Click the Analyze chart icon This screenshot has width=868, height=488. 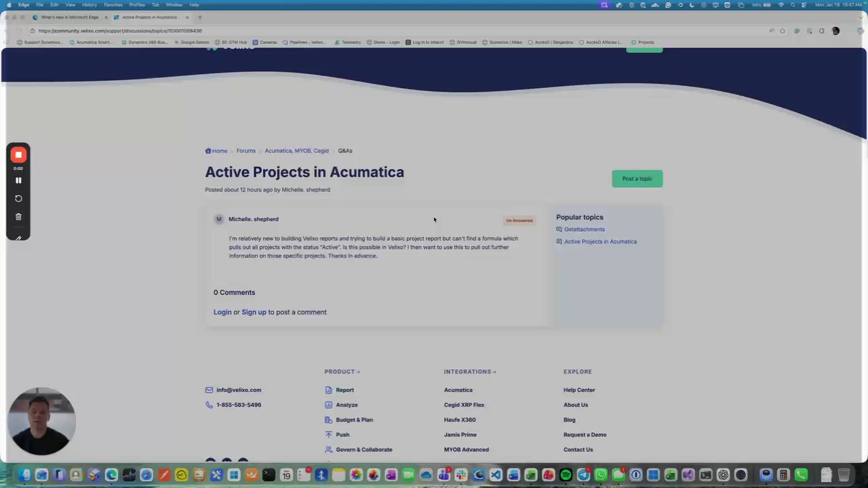328,405
